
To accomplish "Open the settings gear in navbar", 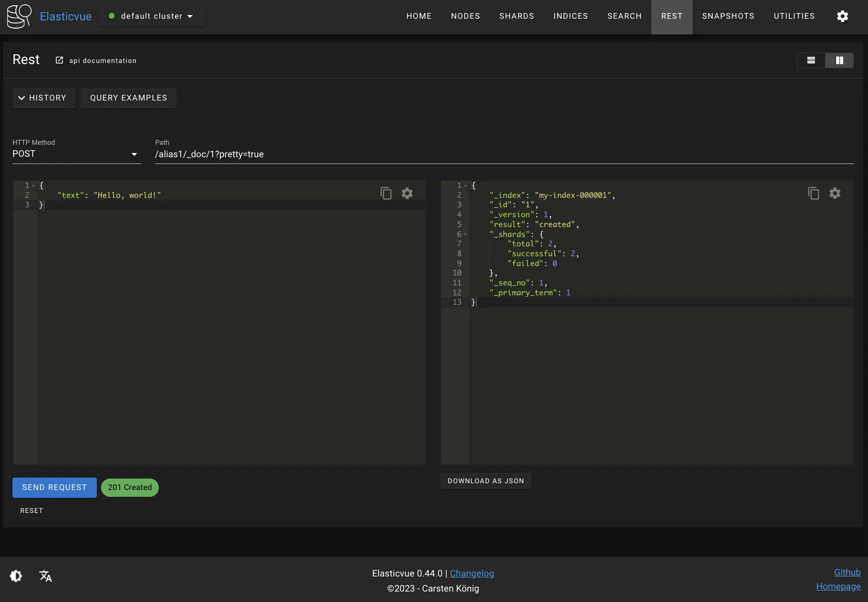I will pos(842,16).
